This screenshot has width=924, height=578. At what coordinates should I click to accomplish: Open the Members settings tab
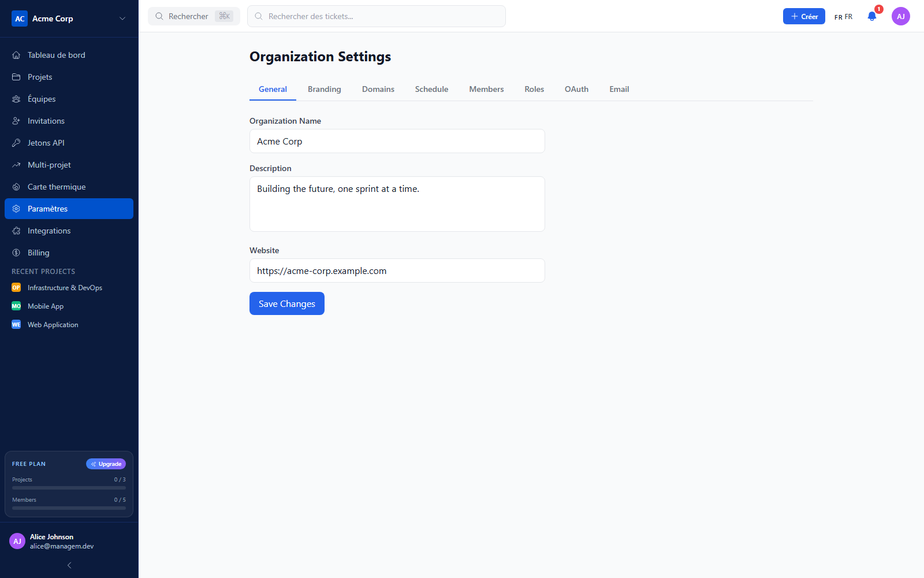coord(486,89)
